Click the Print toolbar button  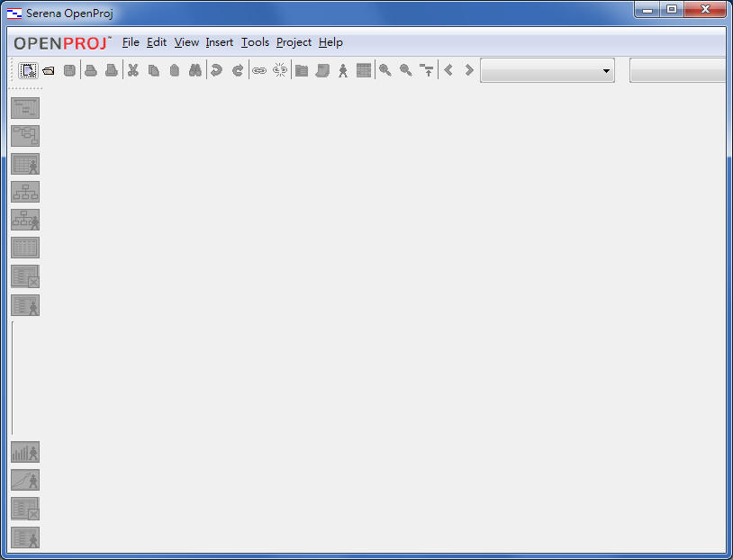click(90, 70)
